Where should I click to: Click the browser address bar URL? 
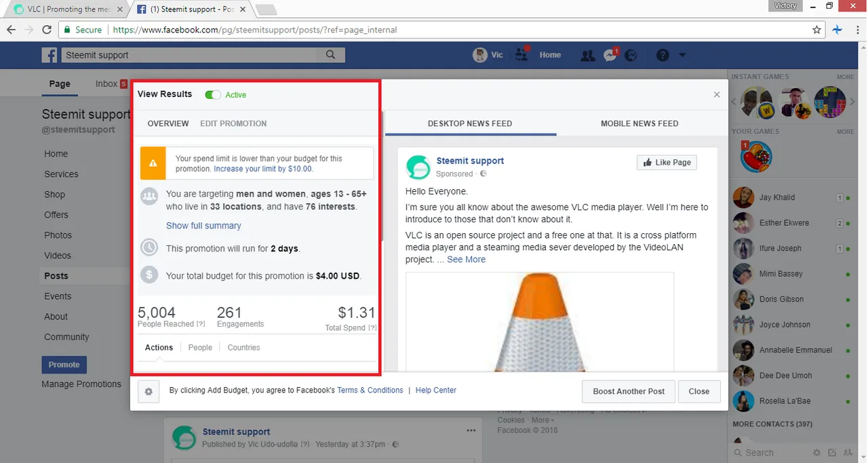255,30
